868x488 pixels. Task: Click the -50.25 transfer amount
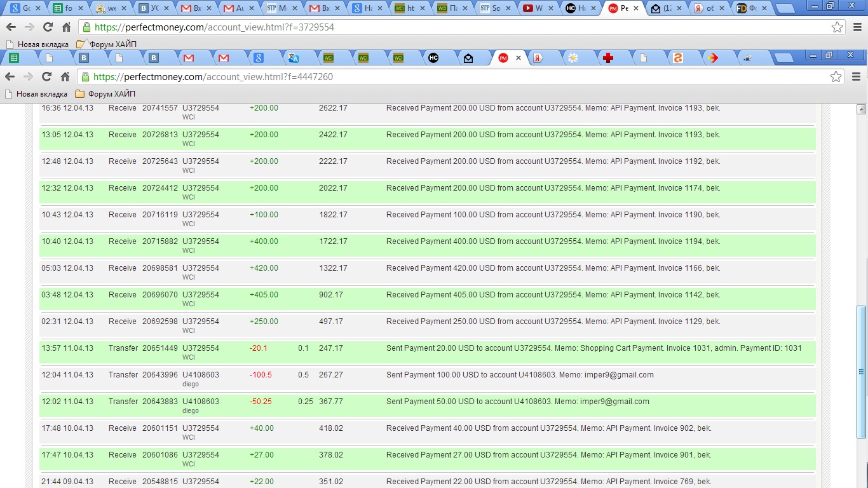coord(261,402)
